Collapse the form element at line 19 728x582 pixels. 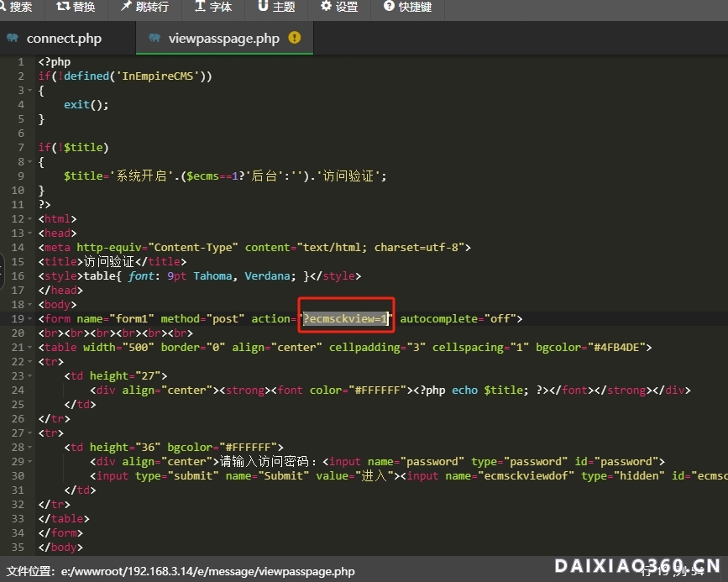pos(29,318)
